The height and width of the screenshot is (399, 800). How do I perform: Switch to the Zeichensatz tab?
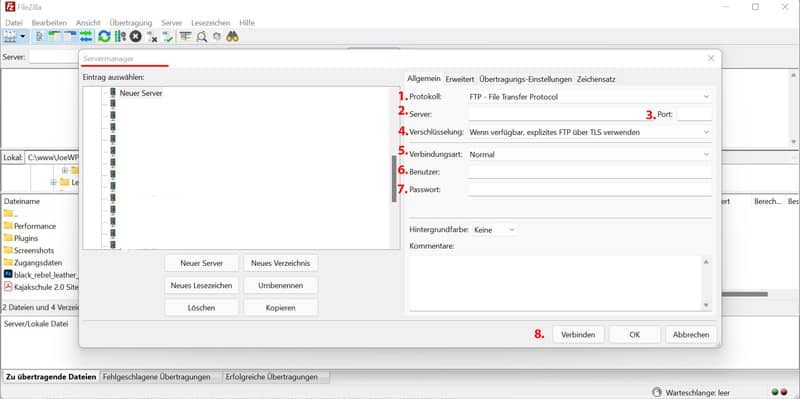click(x=596, y=79)
